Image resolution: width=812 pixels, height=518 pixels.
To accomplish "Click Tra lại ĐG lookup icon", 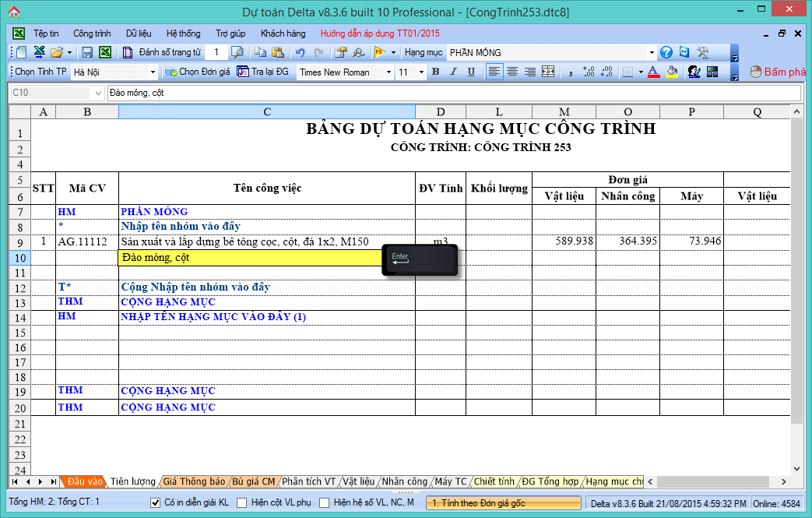I will (x=243, y=72).
